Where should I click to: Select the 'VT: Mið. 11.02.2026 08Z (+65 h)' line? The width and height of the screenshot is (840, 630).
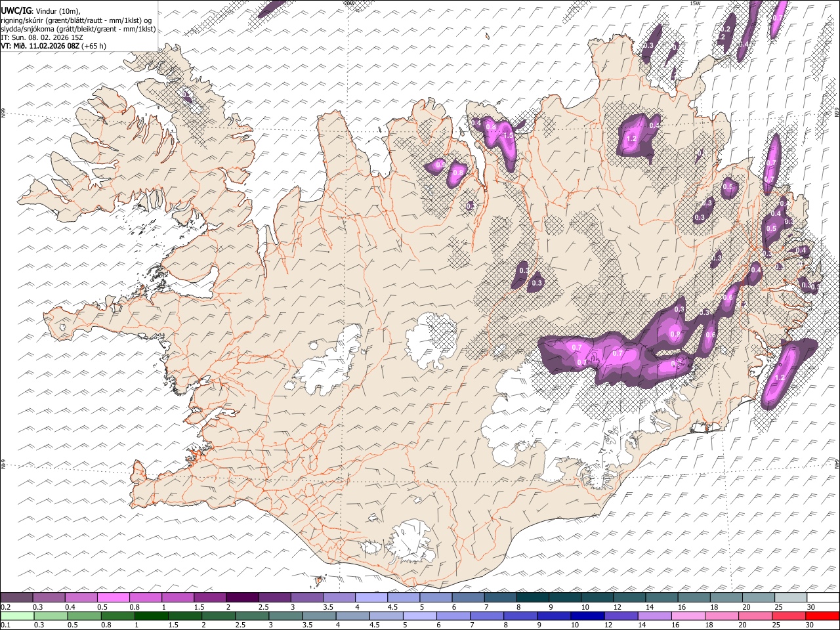click(54, 46)
